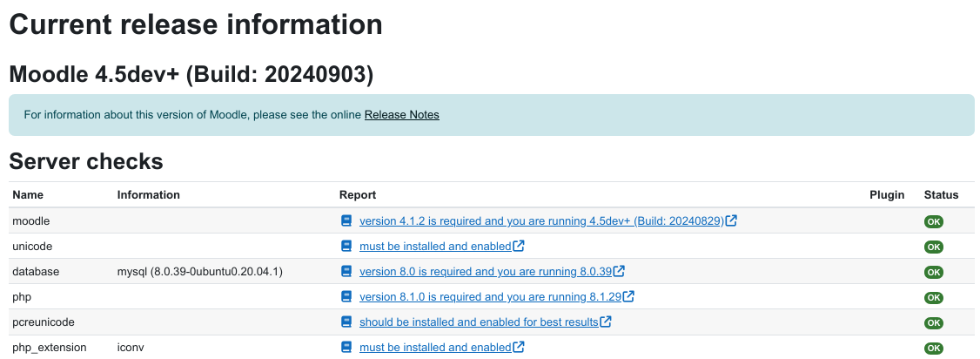Click the 'moodle' name cell
The image size is (980, 359).
click(31, 221)
